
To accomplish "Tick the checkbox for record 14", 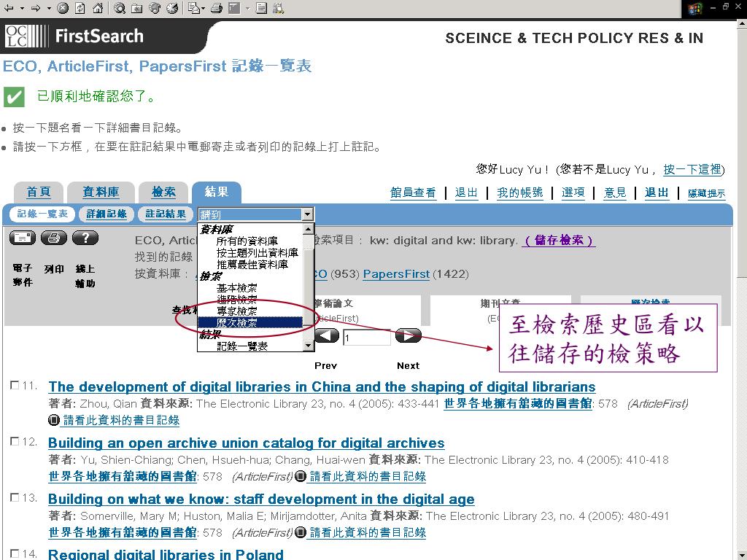I will (15, 553).
